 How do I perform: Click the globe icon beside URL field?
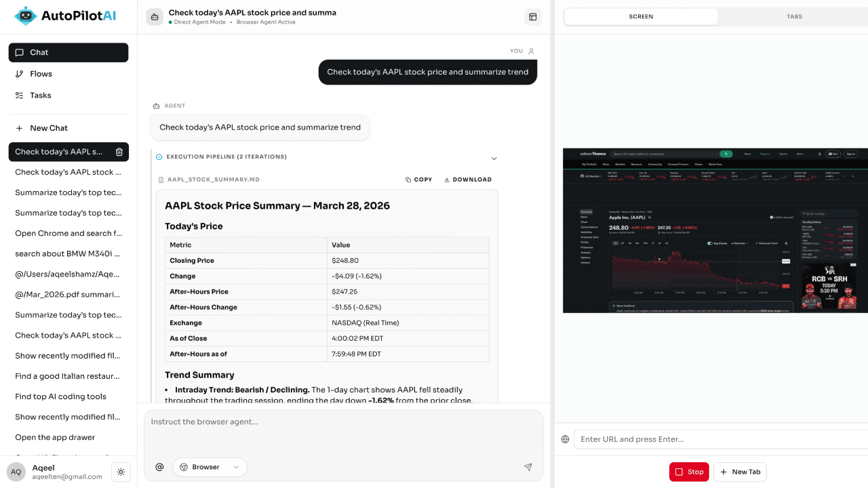point(565,439)
